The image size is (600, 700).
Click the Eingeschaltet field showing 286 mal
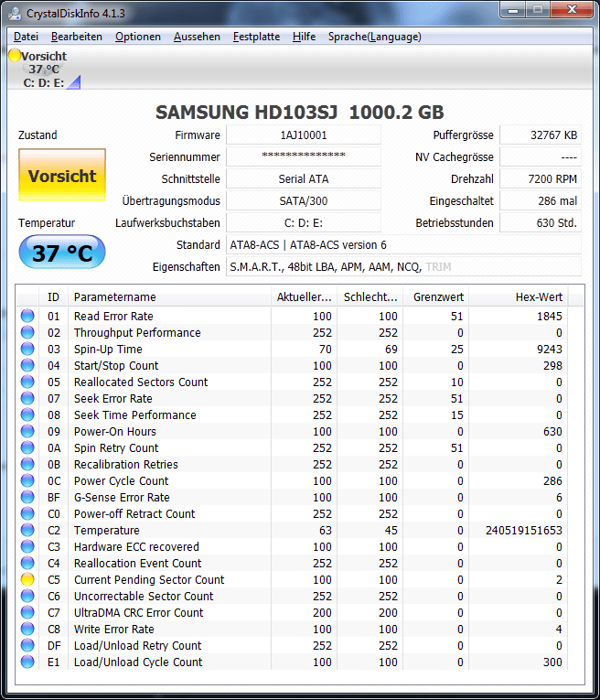541,200
